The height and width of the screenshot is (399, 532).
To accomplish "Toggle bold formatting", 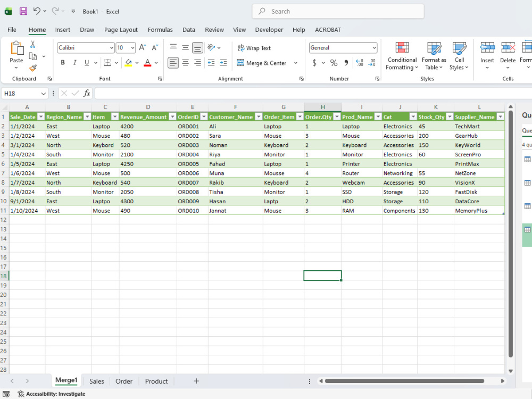I will [62, 63].
